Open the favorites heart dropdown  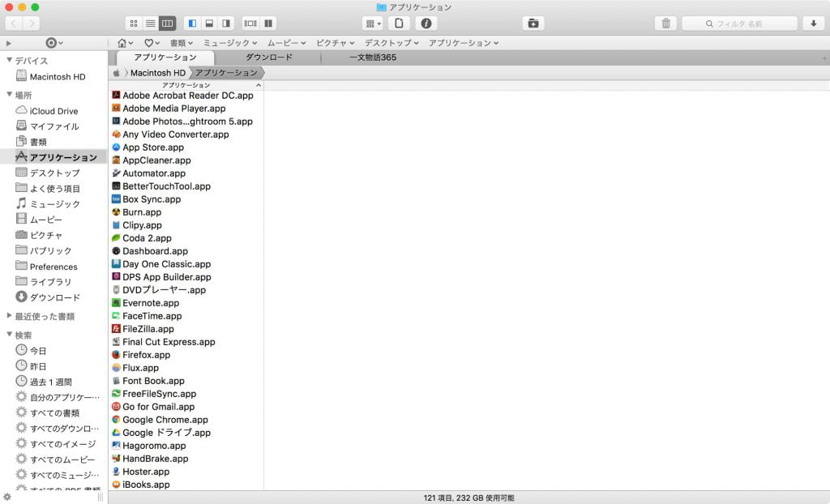pyautogui.click(x=152, y=43)
